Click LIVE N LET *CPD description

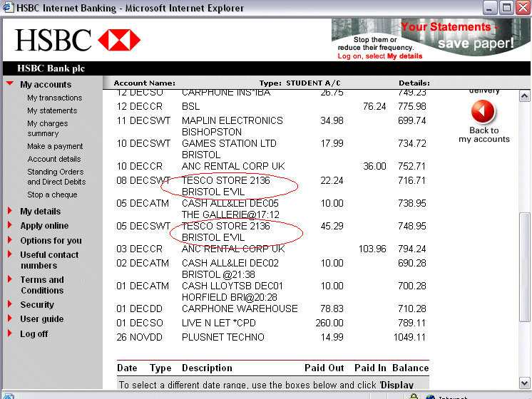[218, 323]
